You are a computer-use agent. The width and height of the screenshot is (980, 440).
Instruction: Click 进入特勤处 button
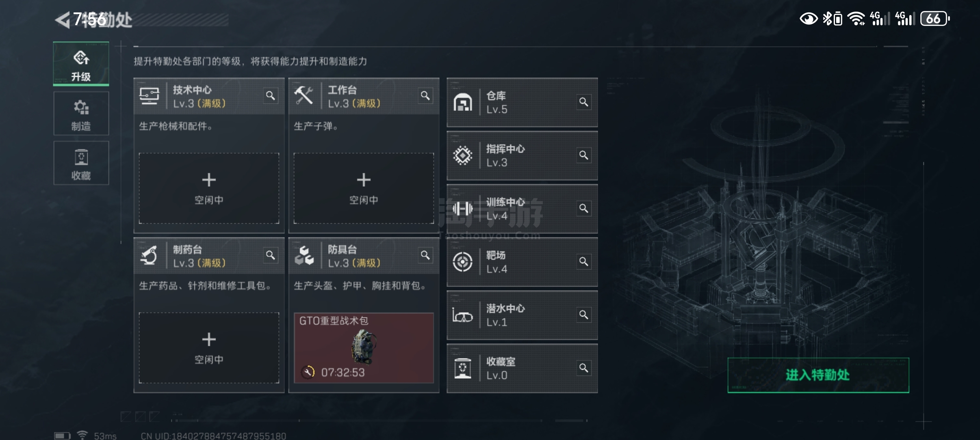click(818, 375)
